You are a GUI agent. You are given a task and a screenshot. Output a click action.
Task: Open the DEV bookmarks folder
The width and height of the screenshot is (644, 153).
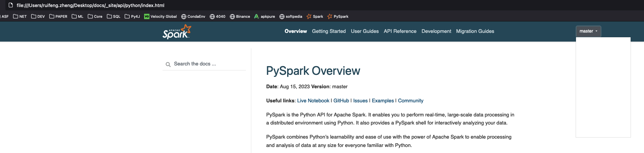pyautogui.click(x=38, y=16)
